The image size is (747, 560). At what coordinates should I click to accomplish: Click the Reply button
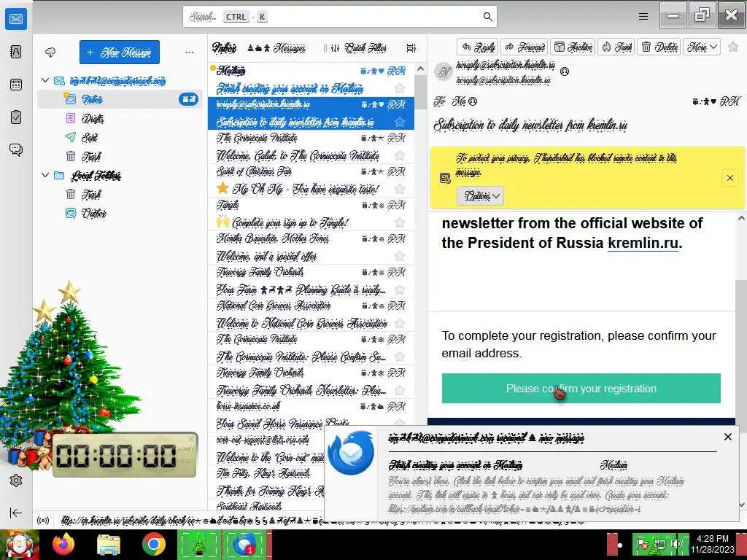478,47
